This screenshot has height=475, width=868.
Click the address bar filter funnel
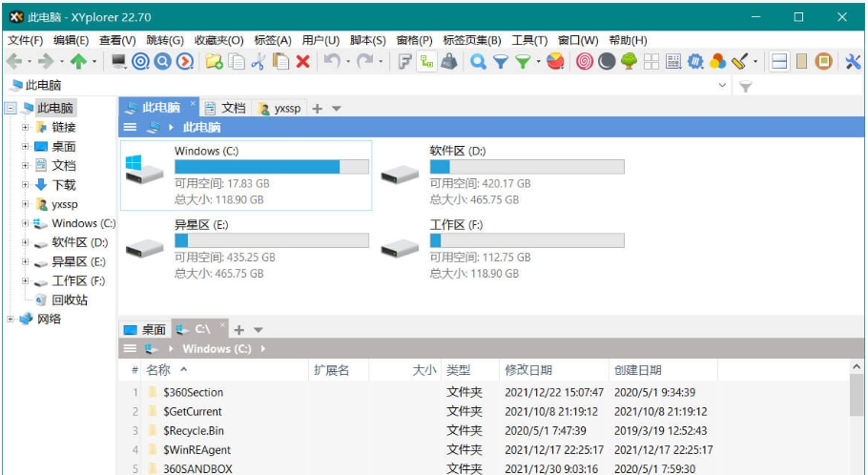click(746, 86)
